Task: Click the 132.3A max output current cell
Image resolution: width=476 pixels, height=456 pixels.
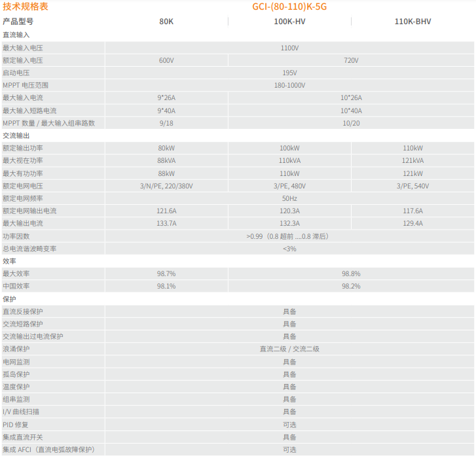Action: [289, 223]
